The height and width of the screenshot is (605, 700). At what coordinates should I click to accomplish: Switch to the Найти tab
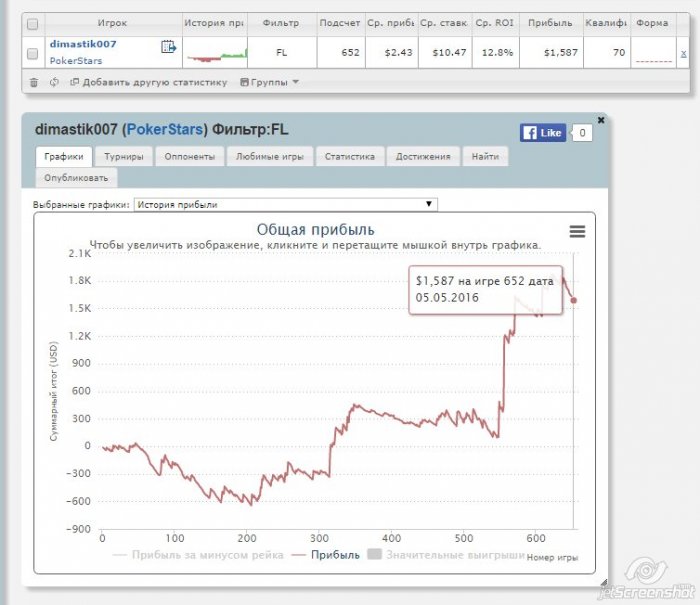485,157
